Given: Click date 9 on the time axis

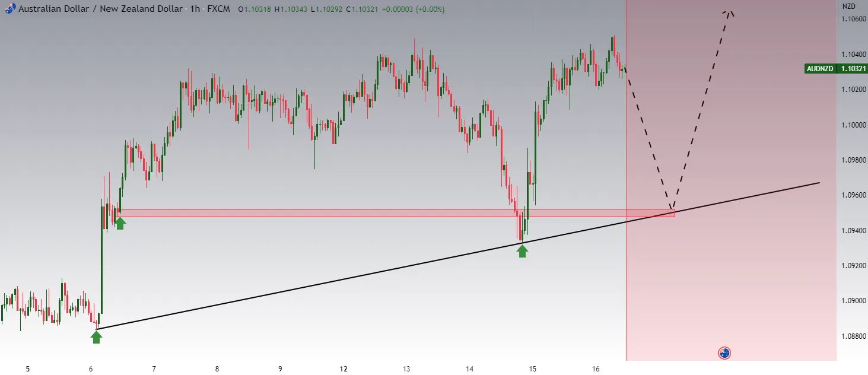Looking at the screenshot, I should coord(280,369).
